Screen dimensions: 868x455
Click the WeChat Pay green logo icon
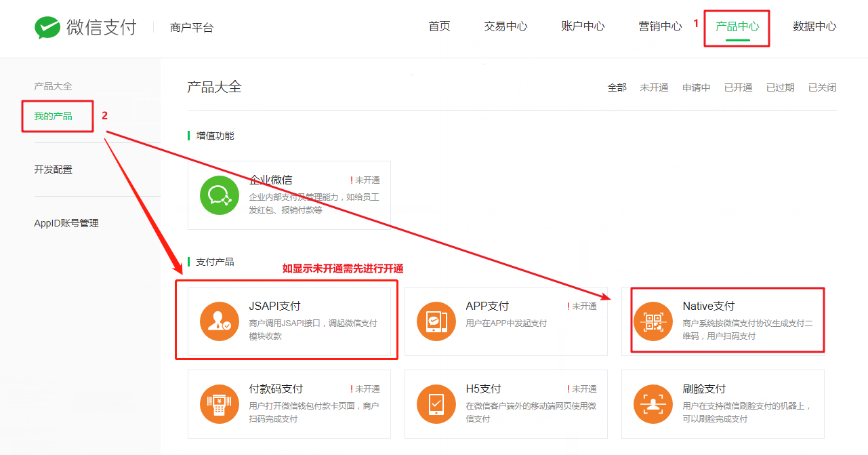(47, 27)
